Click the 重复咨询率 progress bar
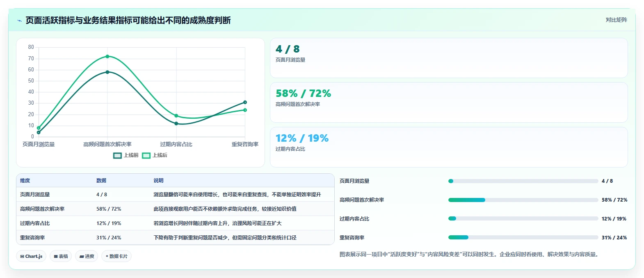Image resolution: width=644 pixels, height=278 pixels. (x=523, y=237)
